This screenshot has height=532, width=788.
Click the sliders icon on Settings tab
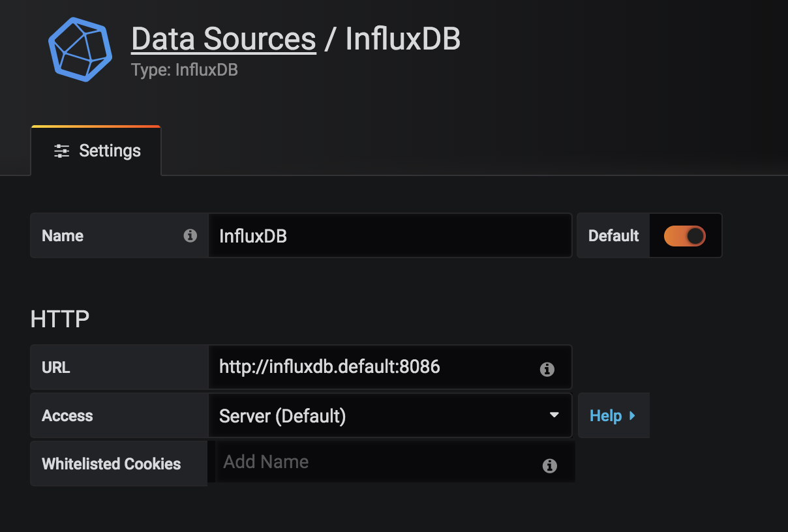click(61, 151)
